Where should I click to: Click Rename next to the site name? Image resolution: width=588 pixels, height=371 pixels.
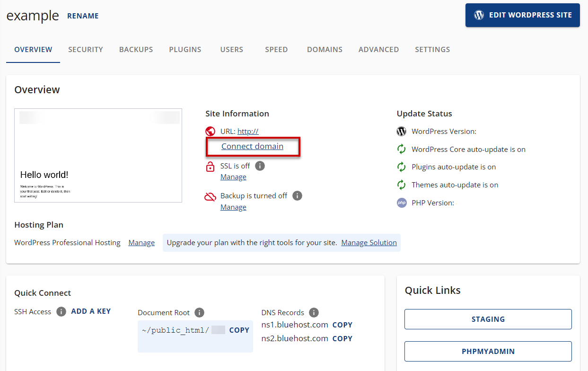coord(83,16)
